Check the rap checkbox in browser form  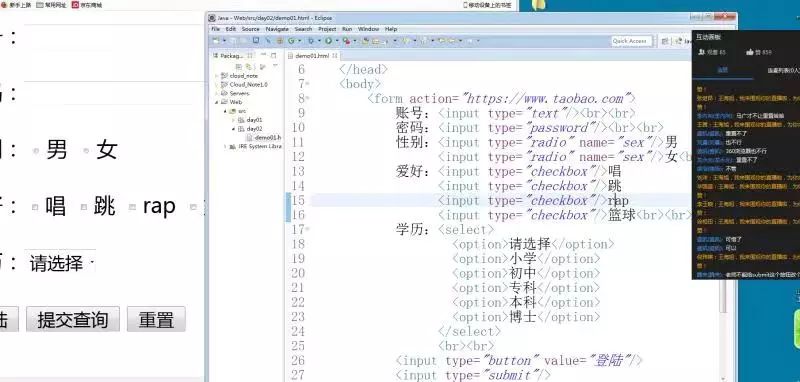(x=132, y=207)
